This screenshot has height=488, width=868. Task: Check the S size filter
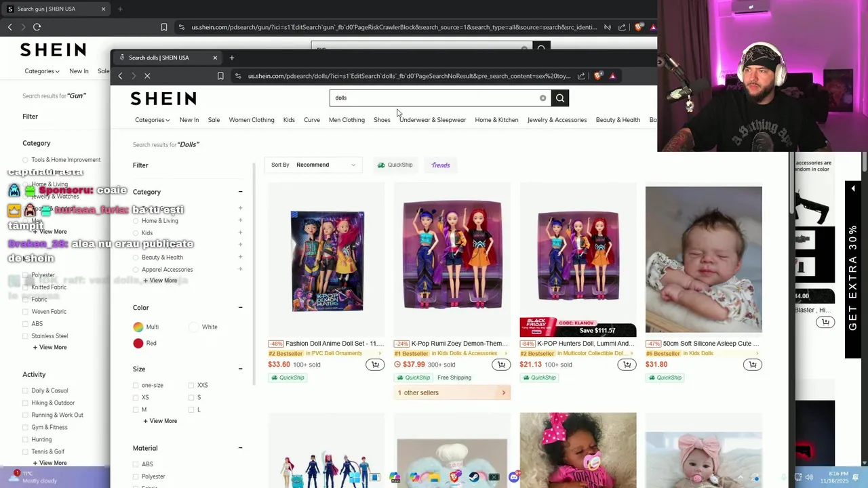coord(191,397)
